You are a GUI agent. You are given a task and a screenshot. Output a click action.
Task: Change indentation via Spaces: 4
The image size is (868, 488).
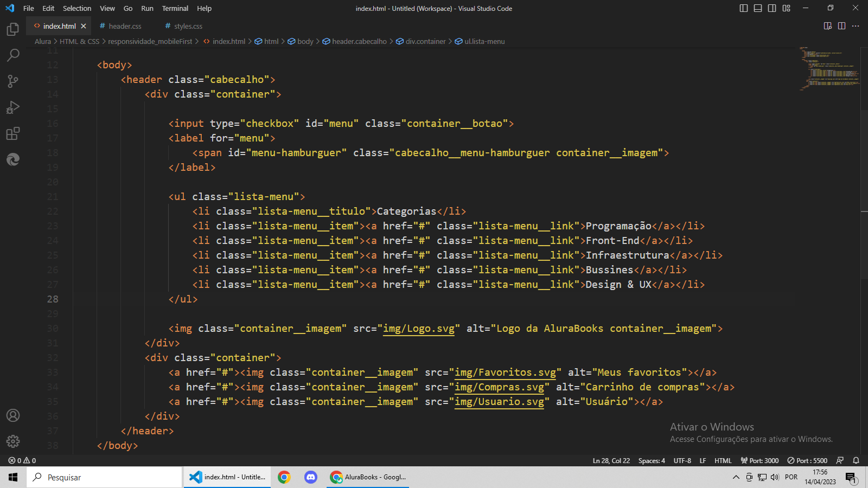652,460
